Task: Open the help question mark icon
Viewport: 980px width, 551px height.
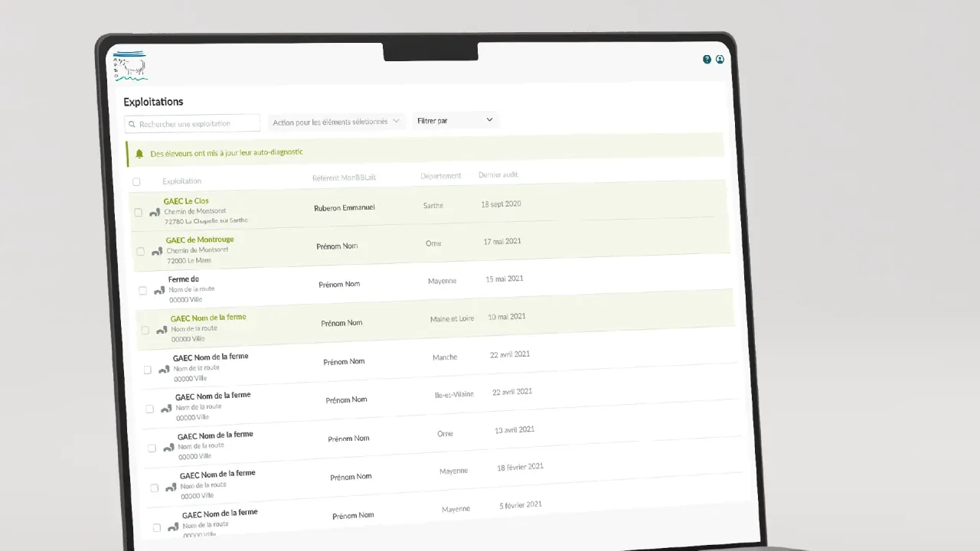Action: coord(707,60)
